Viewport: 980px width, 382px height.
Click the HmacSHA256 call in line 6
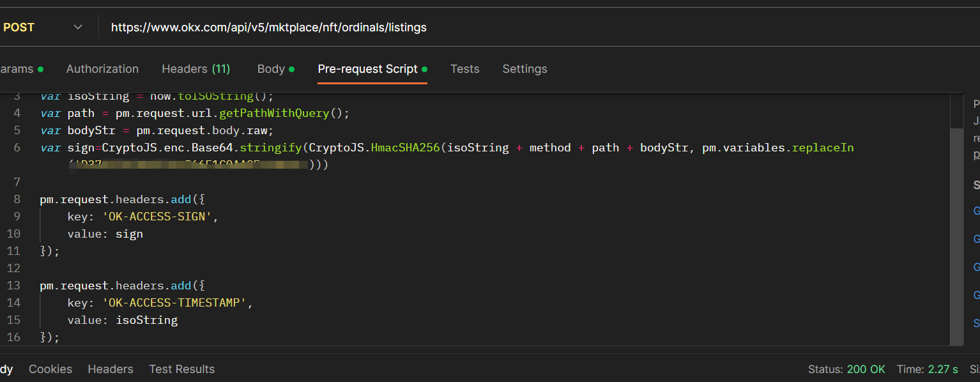point(405,148)
